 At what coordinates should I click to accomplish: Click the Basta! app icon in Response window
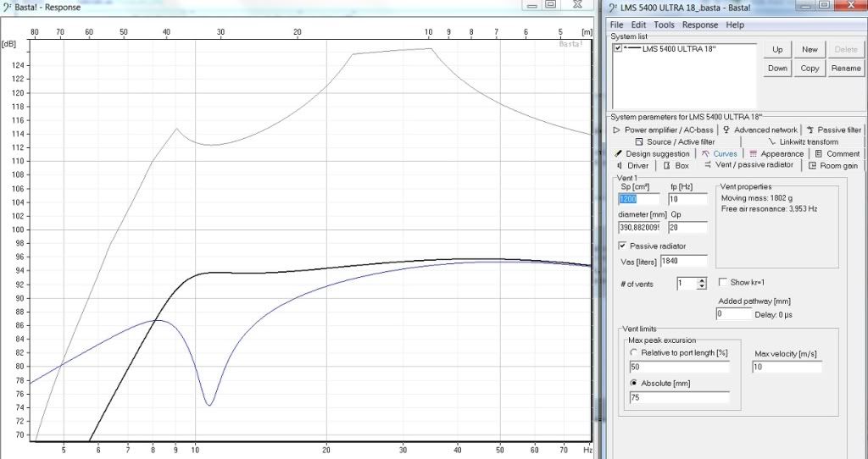point(7,7)
